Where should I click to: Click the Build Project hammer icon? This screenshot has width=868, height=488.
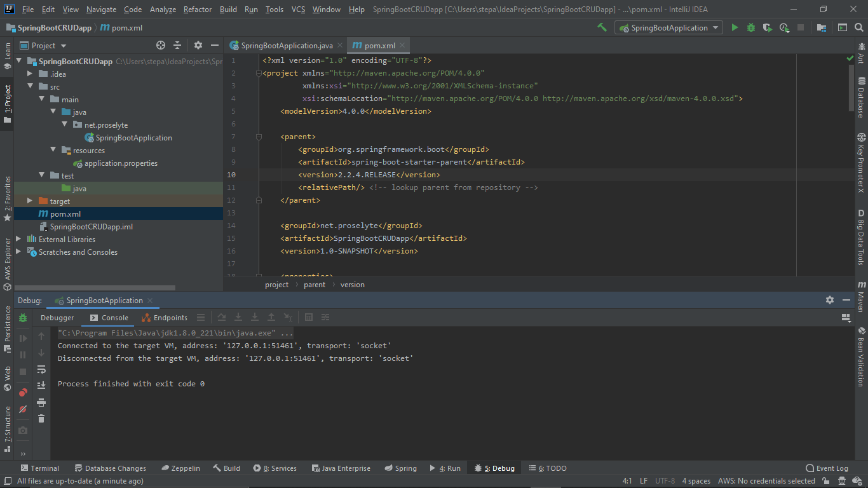pyautogui.click(x=602, y=27)
